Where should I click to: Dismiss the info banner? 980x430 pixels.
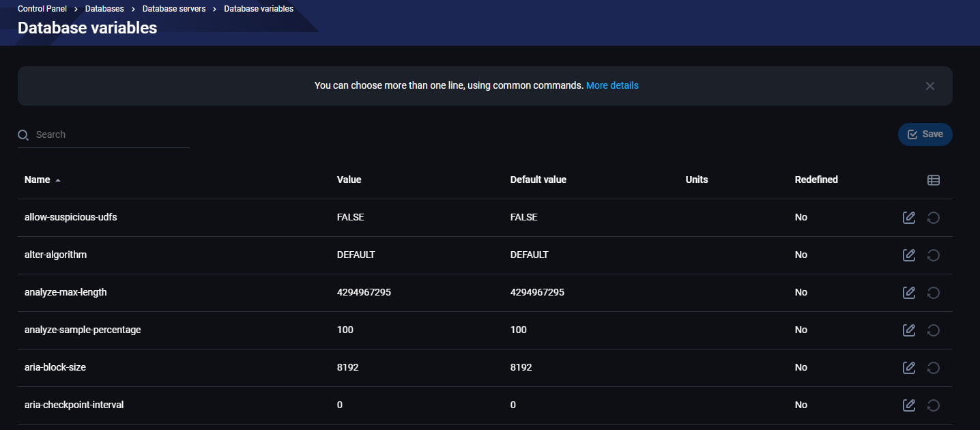point(929,86)
